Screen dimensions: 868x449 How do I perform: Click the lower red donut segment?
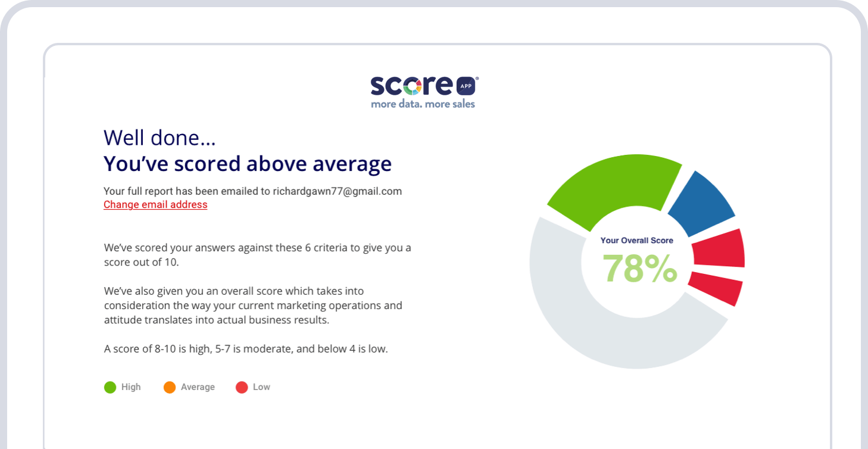tap(716, 287)
